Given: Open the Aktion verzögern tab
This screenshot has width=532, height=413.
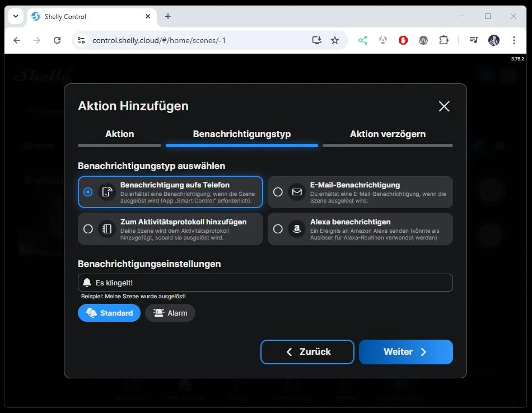Looking at the screenshot, I should pos(388,134).
